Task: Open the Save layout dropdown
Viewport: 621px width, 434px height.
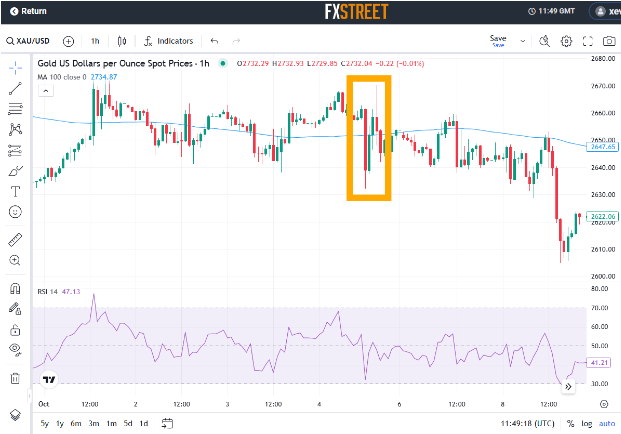Action: point(498,41)
